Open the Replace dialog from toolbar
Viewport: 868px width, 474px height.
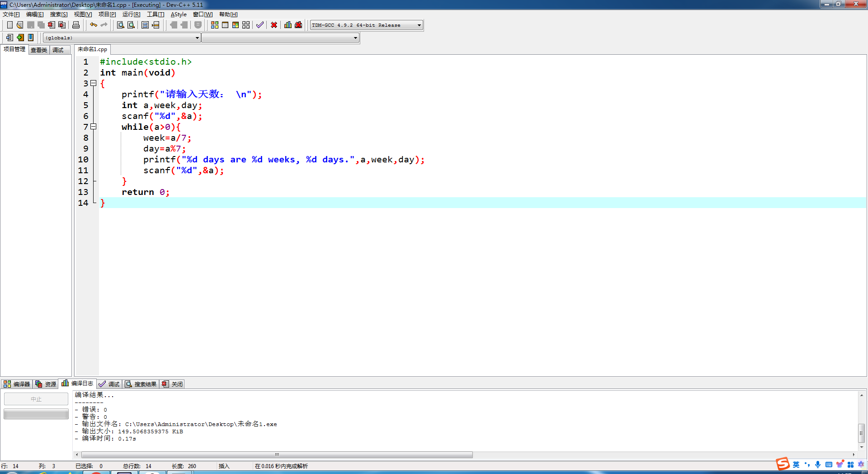point(131,25)
